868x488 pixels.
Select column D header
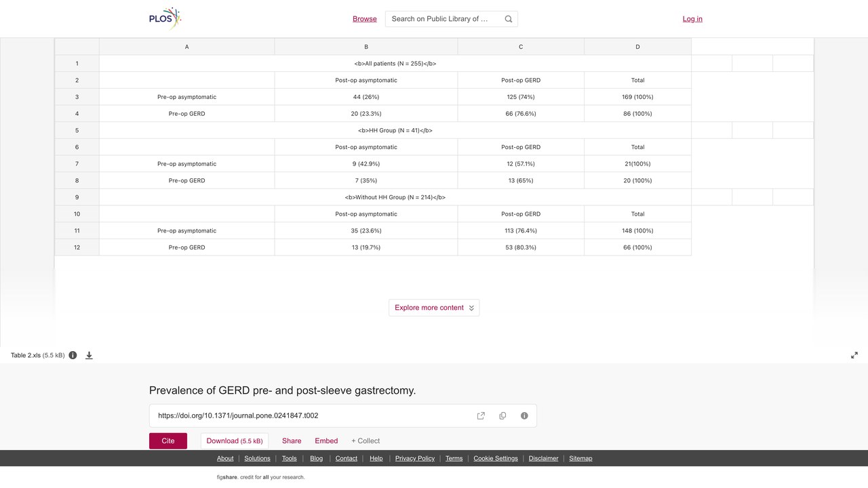tap(637, 47)
